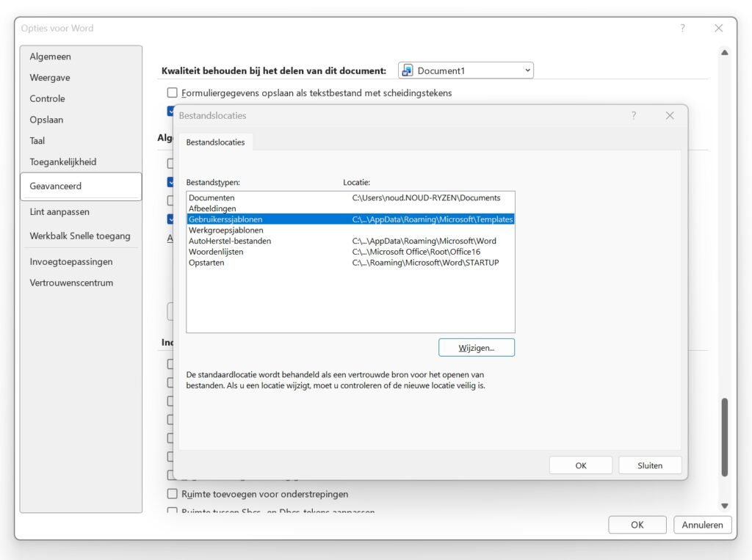Click the Sluiten button
This screenshot has width=752, height=560.
click(x=650, y=465)
